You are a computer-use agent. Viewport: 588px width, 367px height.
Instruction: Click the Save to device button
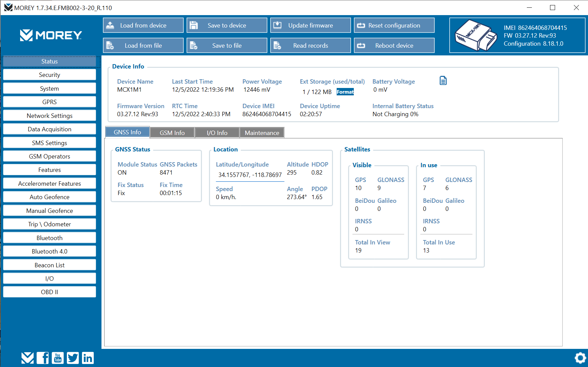click(x=227, y=25)
